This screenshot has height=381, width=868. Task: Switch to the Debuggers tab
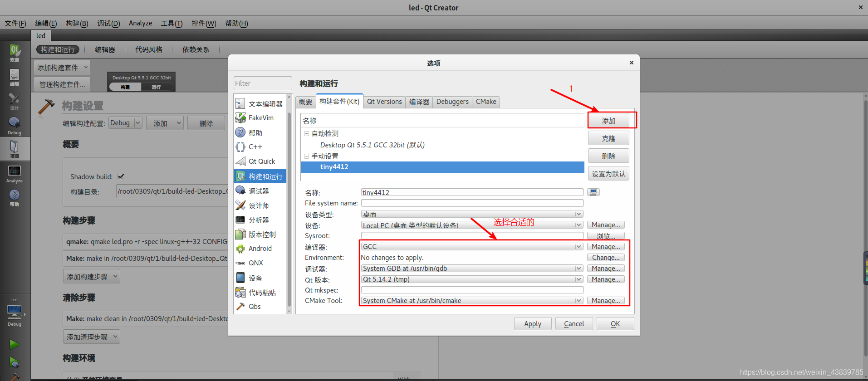click(452, 102)
